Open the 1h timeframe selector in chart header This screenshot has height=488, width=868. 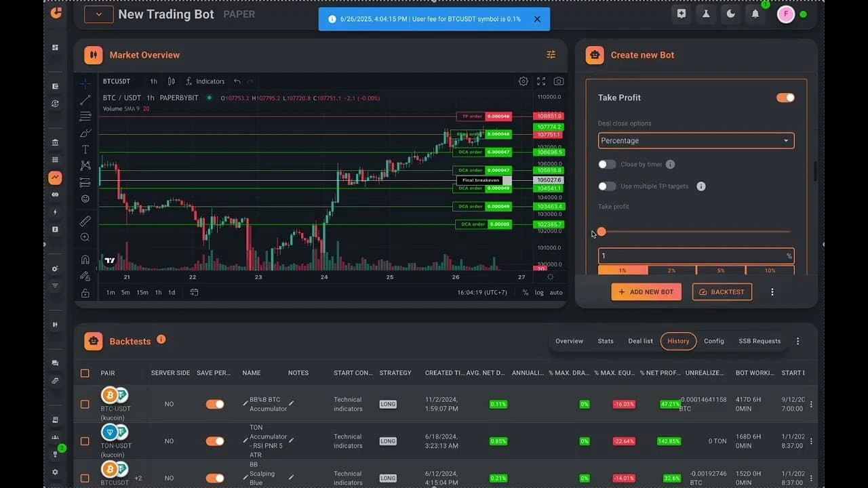153,81
